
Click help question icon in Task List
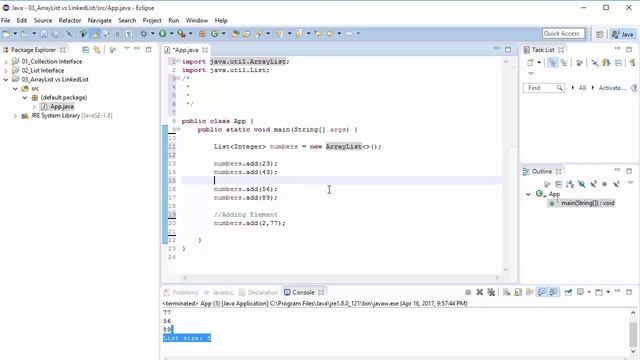[x=634, y=88]
